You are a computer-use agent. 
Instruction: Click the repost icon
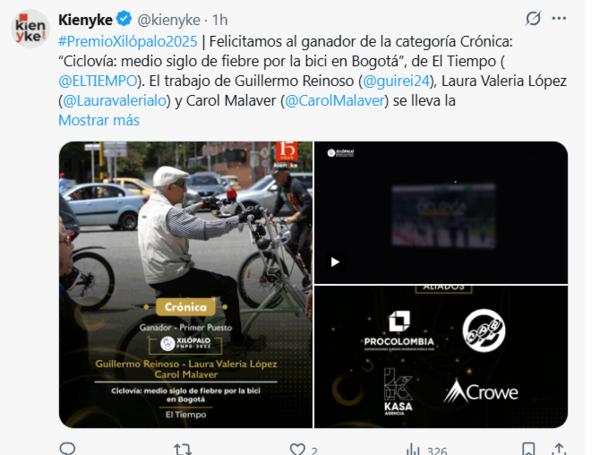[183, 448]
